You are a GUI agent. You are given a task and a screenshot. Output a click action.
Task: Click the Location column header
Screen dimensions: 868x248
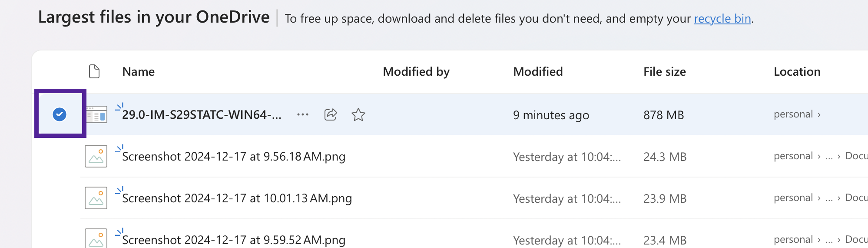coord(797,71)
